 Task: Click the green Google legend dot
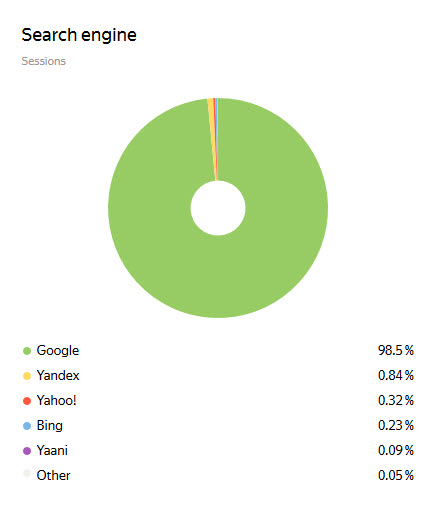click(27, 351)
